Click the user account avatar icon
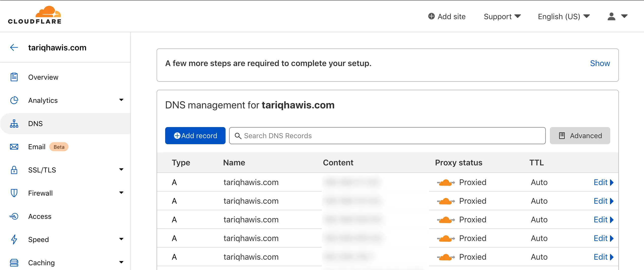The width and height of the screenshot is (644, 270). (612, 16)
